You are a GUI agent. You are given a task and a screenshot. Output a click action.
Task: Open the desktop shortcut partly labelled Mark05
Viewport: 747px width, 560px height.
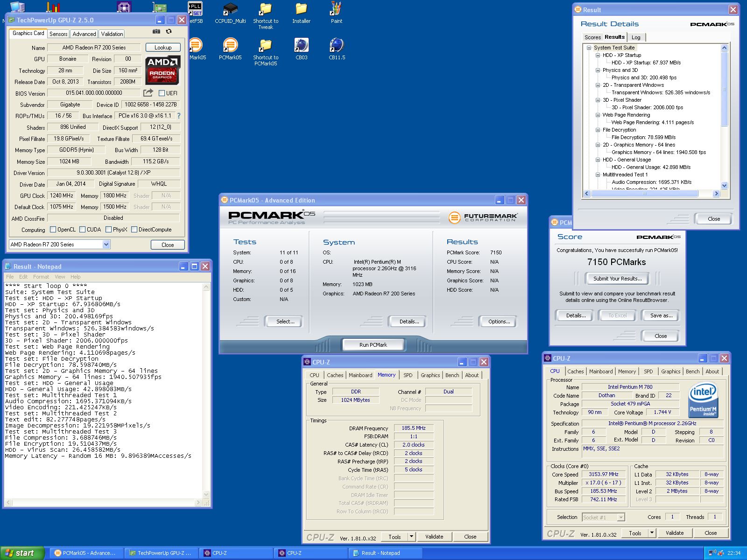(197, 49)
